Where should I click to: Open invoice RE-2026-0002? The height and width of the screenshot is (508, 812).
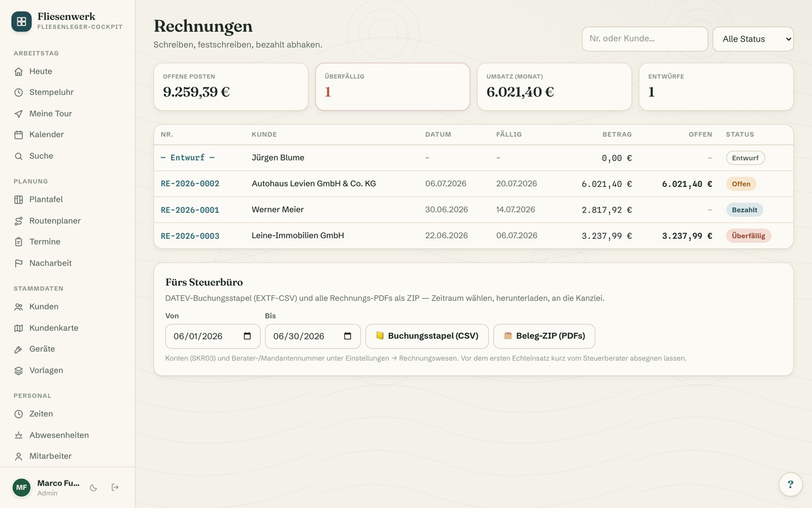pyautogui.click(x=190, y=184)
